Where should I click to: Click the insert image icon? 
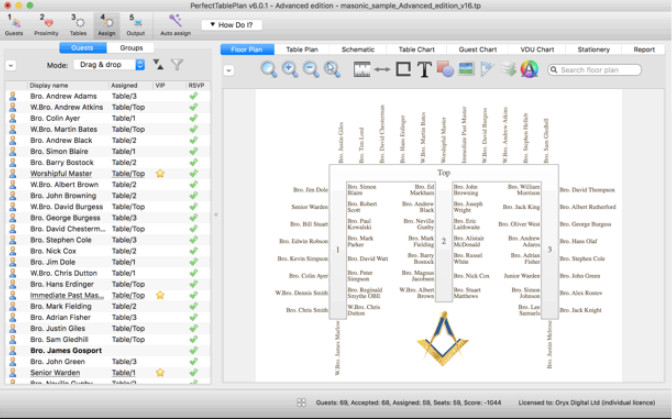pyautogui.click(x=466, y=69)
